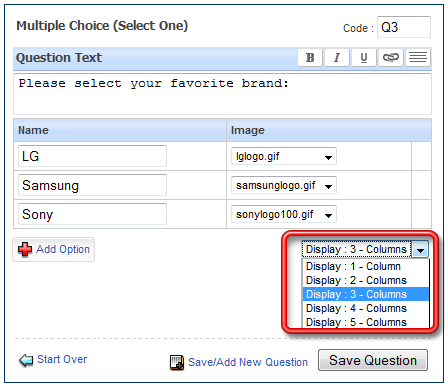Click the Samsung name input field
448x386 pixels.
coord(92,185)
